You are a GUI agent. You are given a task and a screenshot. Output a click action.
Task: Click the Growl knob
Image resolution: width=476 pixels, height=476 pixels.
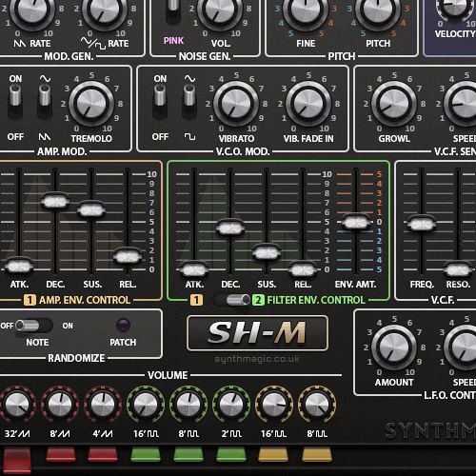(394, 104)
